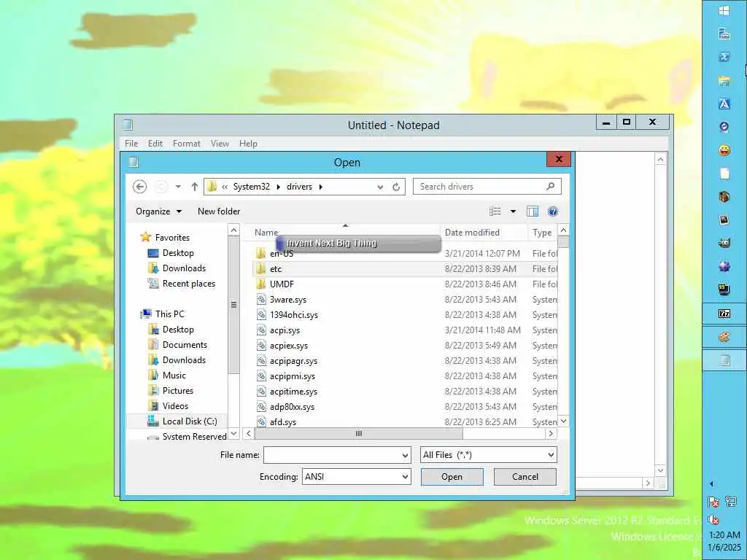Click the blue letter A taskbar icon
The image size is (747, 560).
724,104
